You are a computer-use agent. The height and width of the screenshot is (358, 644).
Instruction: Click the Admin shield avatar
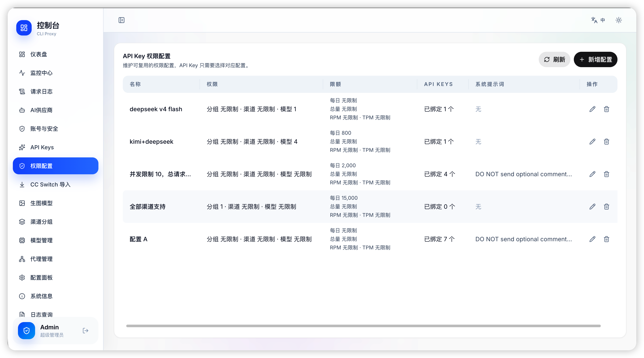tap(27, 331)
